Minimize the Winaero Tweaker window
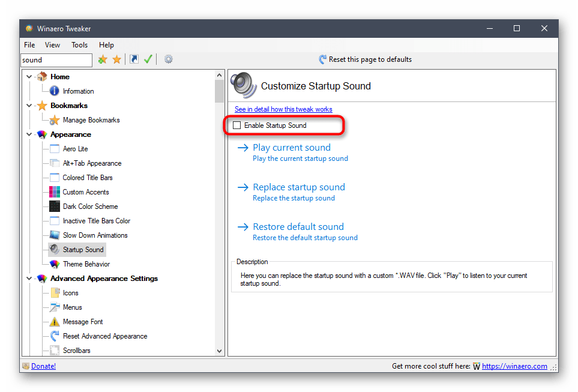The width and height of the screenshot is (578, 392). pyautogui.click(x=490, y=28)
